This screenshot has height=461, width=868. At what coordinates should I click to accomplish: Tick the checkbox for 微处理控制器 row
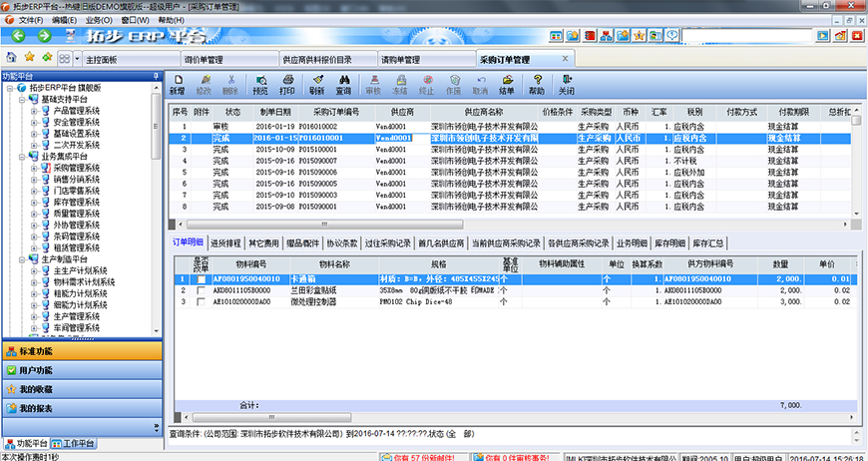click(202, 300)
